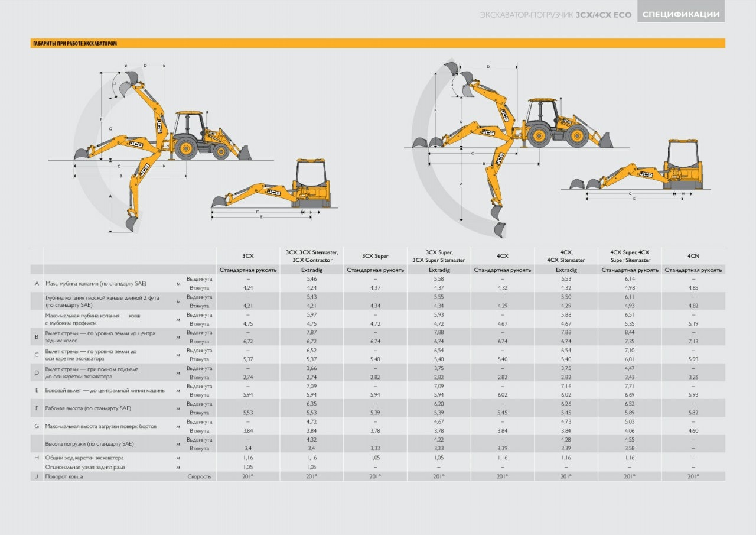
Task: Click the ГАБАРИТЫ ПРИ РАБОТЕ ЭКСКАВАТОРОМ orange banner
Action: (378, 44)
